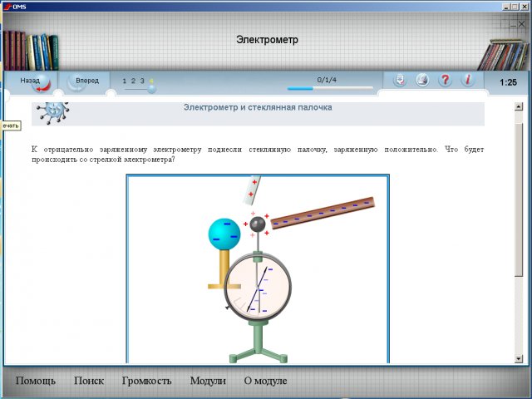Click the vertical scrollbar thumb

point(519,199)
